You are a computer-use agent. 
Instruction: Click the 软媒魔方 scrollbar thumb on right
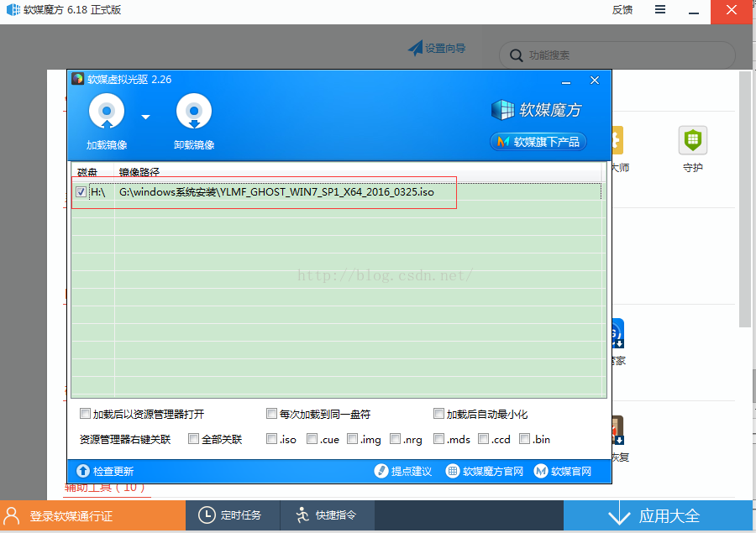(x=745, y=199)
